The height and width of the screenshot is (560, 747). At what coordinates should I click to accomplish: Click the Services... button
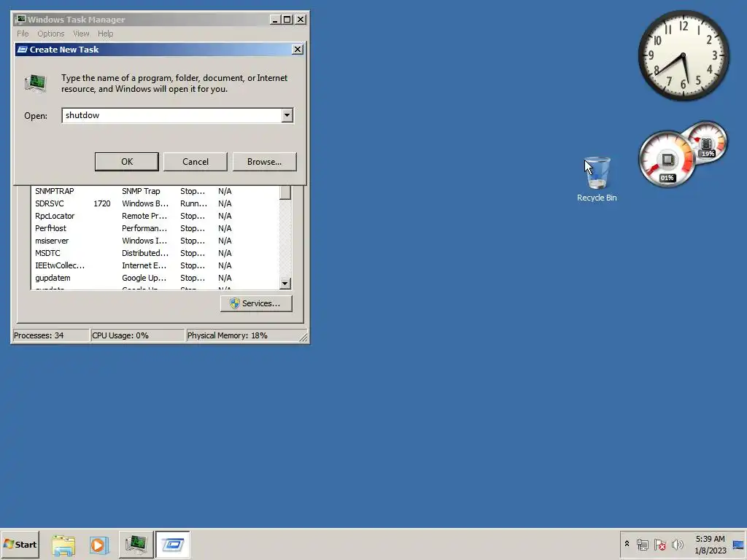[x=256, y=303]
